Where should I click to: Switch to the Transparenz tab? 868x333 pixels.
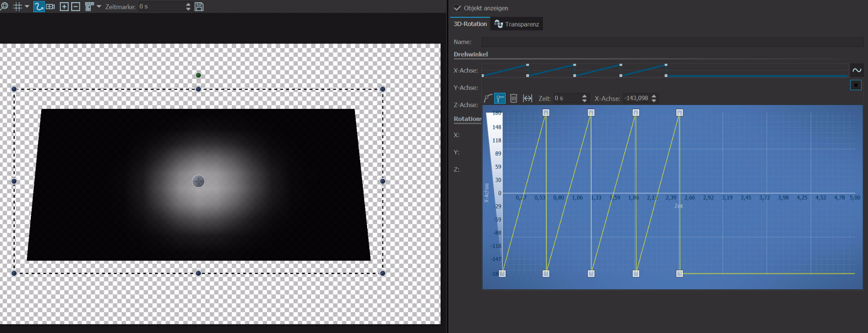point(517,24)
